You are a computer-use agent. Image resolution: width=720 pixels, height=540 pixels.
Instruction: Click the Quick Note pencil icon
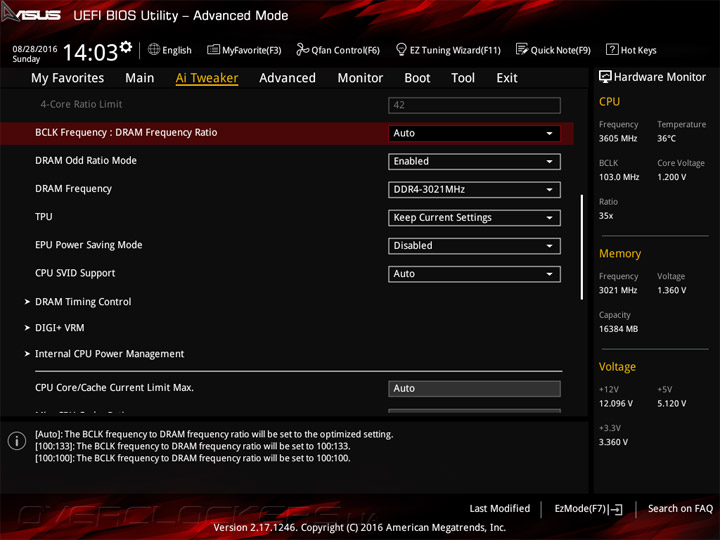point(522,49)
